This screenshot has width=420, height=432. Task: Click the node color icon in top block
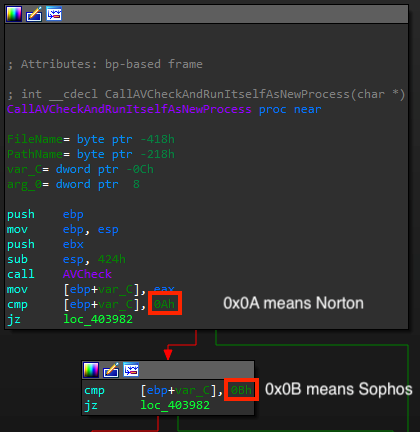(x=14, y=14)
